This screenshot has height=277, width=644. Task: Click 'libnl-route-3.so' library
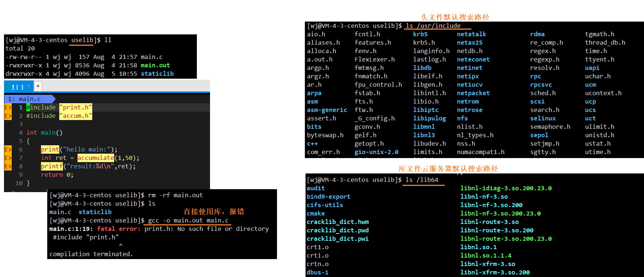pos(490,222)
